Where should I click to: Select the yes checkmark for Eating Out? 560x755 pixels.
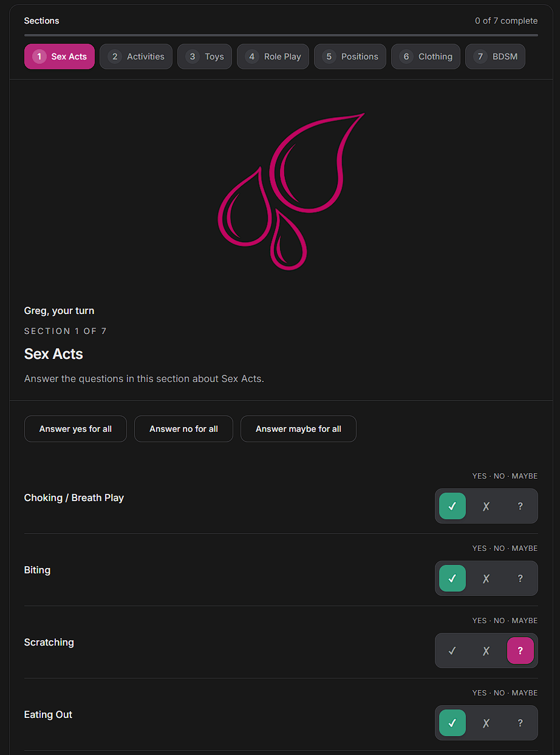coord(452,723)
